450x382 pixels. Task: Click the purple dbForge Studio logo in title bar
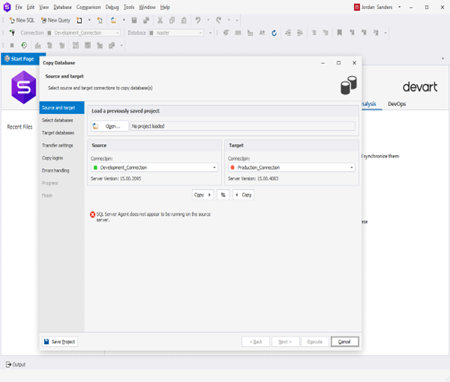(7, 7)
